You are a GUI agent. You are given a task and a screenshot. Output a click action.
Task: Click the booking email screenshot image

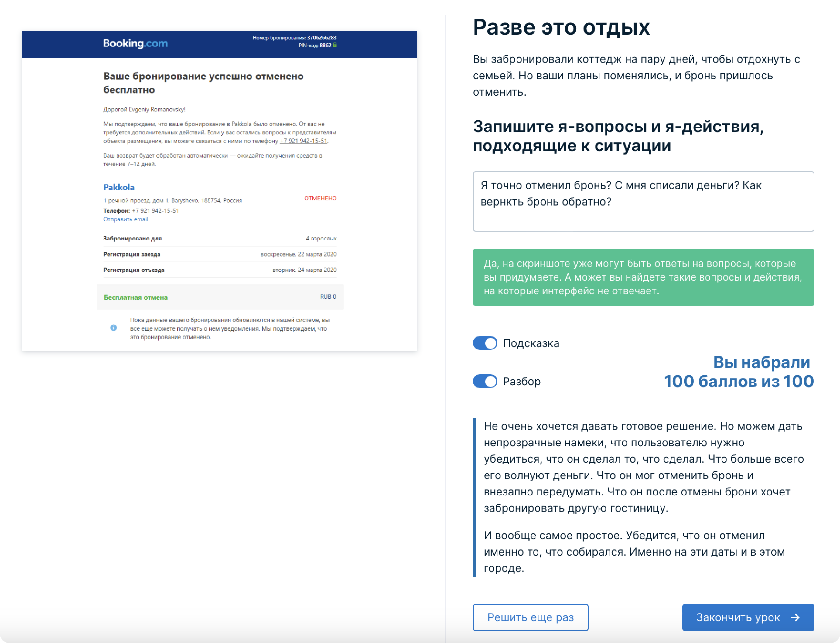tap(219, 191)
